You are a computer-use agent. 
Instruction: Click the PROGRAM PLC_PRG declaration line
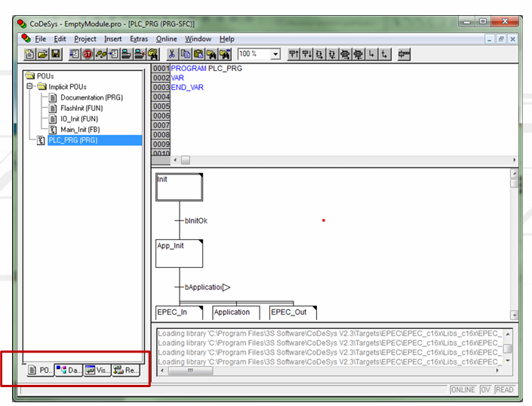coord(206,68)
